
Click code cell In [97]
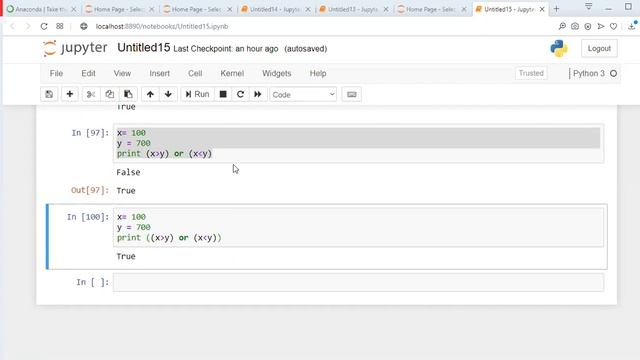tap(358, 143)
